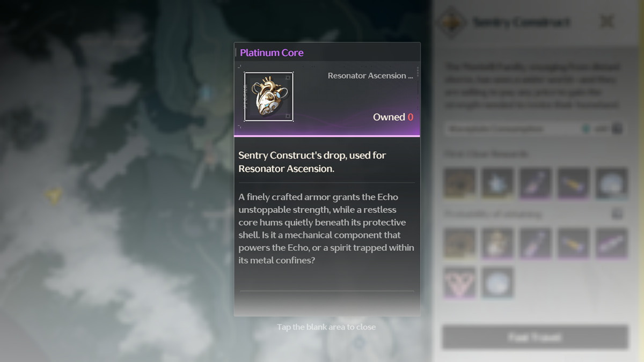Select the gold-white core item in probability rewards
Viewport: 644px width, 362px height.
point(497,243)
